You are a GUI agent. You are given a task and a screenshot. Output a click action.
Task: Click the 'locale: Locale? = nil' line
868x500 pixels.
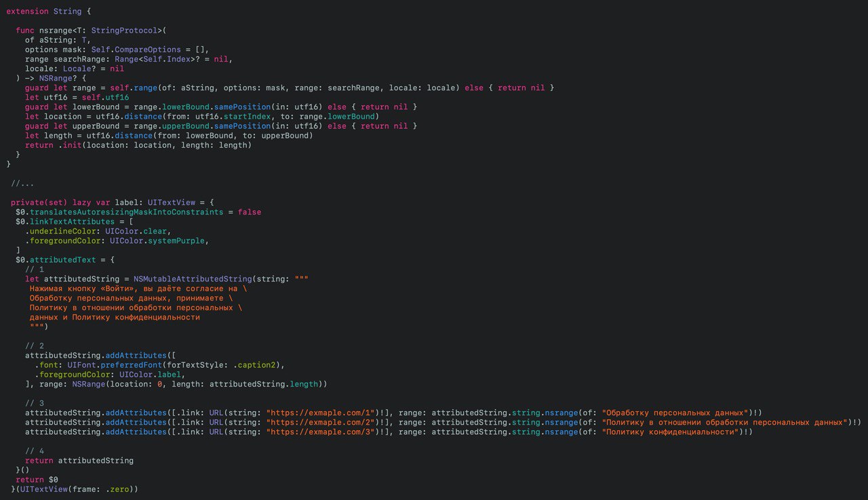tap(75, 69)
